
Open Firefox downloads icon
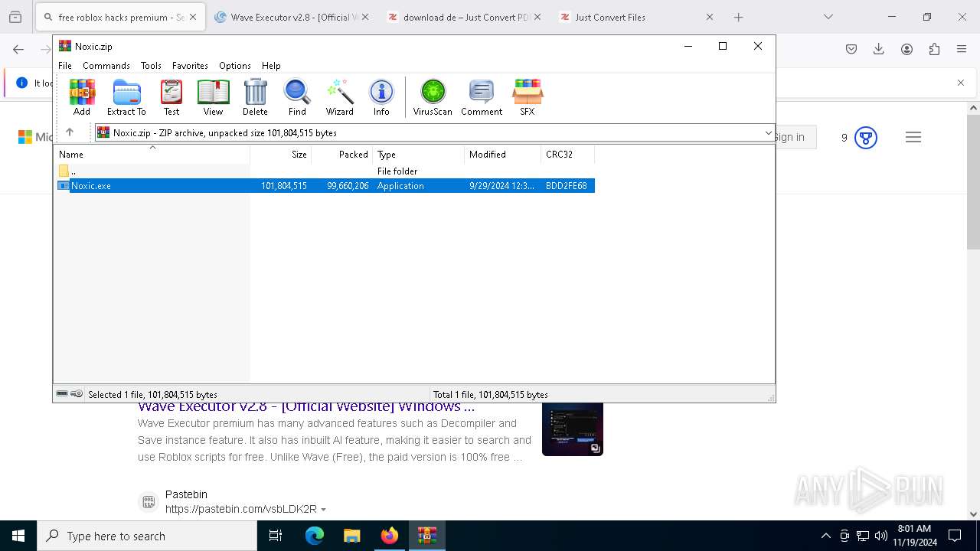(879, 49)
